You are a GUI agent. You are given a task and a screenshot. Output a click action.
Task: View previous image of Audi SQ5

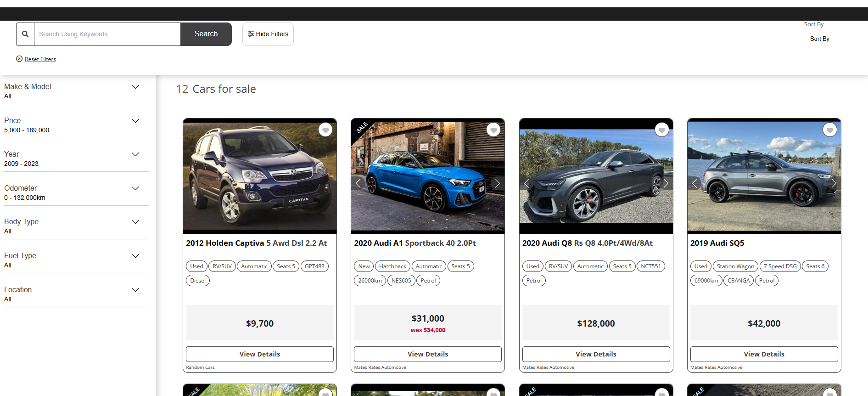(694, 183)
